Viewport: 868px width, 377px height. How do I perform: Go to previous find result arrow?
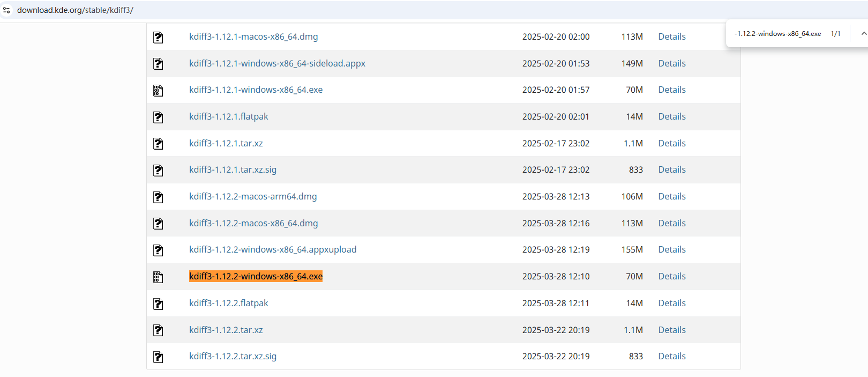coord(864,33)
